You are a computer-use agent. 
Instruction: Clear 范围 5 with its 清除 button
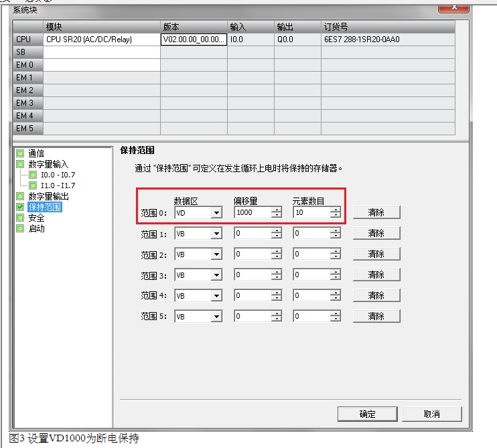tap(376, 316)
